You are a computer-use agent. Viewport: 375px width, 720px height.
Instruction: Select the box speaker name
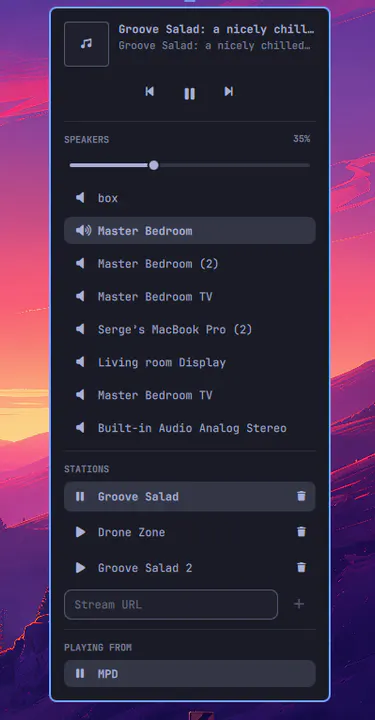click(108, 198)
